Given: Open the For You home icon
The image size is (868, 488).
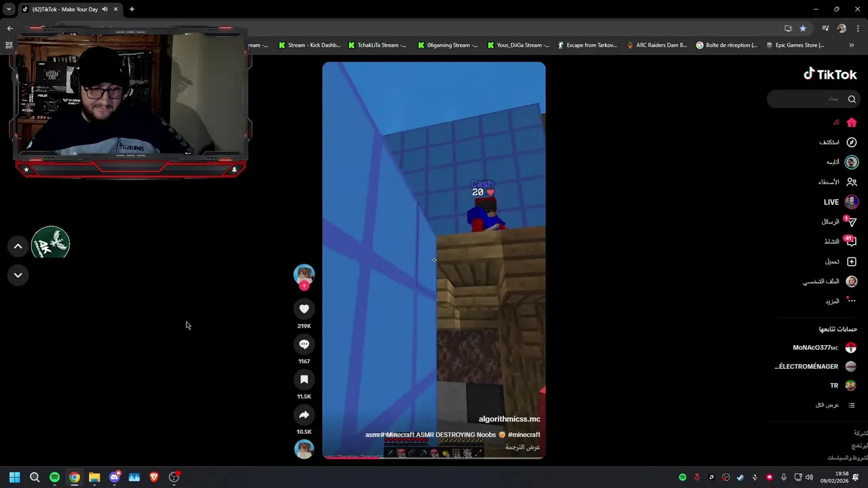Looking at the screenshot, I should [852, 123].
